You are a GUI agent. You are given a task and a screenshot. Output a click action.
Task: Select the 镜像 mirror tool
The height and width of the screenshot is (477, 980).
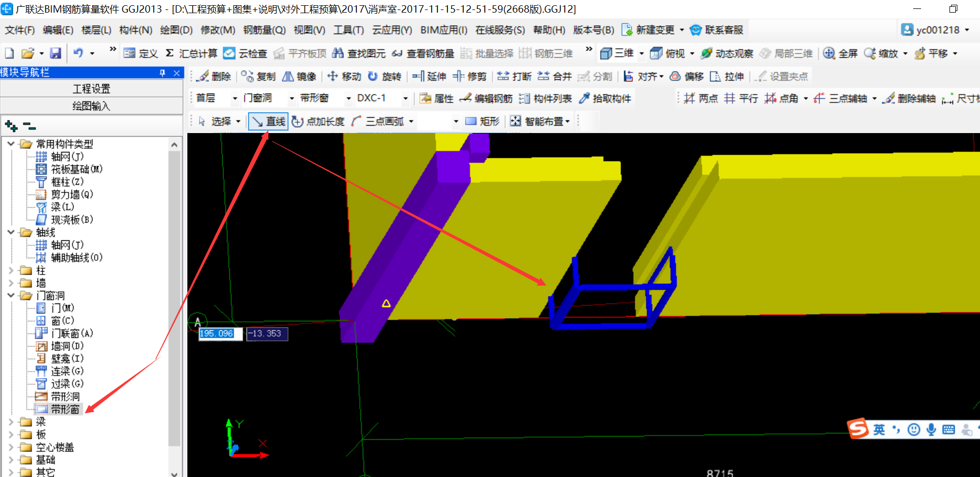coord(299,76)
